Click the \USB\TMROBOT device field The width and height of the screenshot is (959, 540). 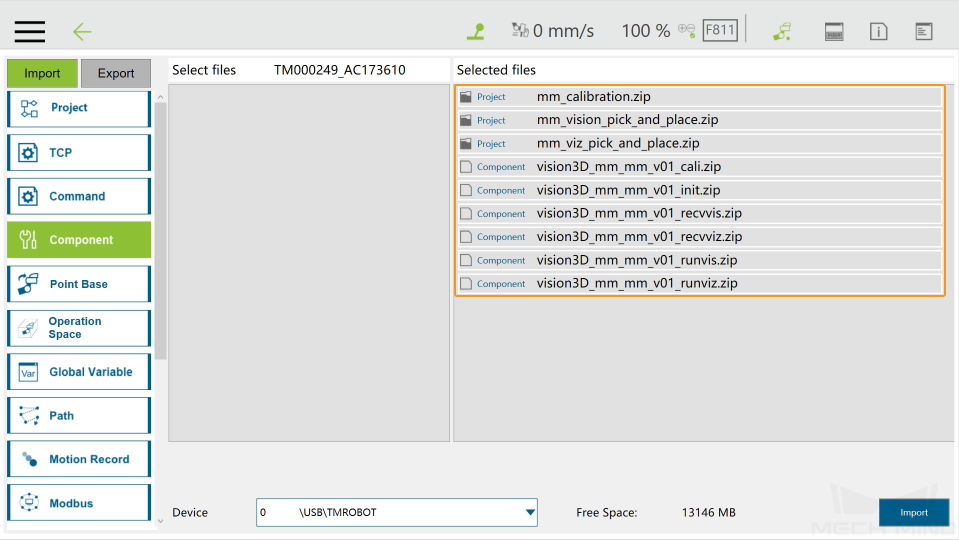(x=396, y=512)
